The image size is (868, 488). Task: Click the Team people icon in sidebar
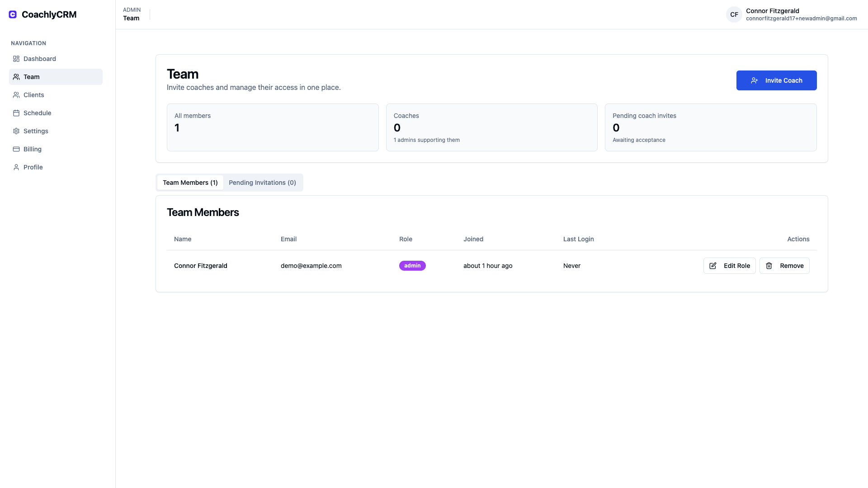16,76
